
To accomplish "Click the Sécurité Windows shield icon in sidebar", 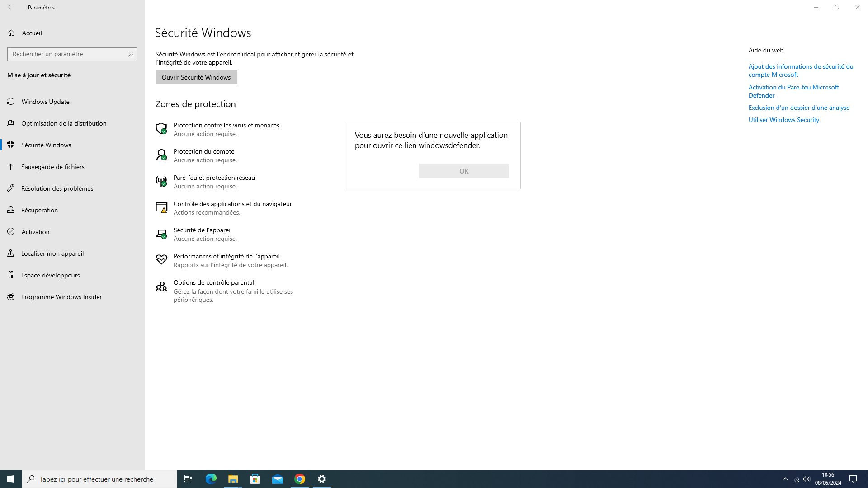I will pos(11,145).
